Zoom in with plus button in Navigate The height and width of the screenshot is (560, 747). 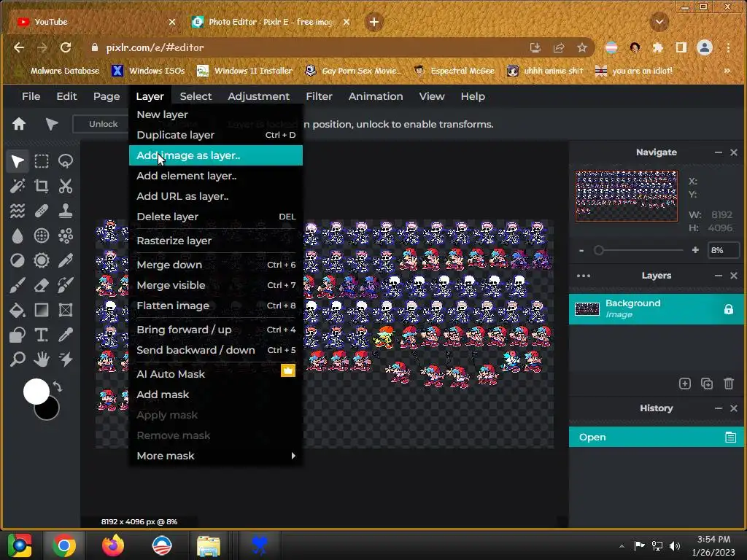coord(695,250)
